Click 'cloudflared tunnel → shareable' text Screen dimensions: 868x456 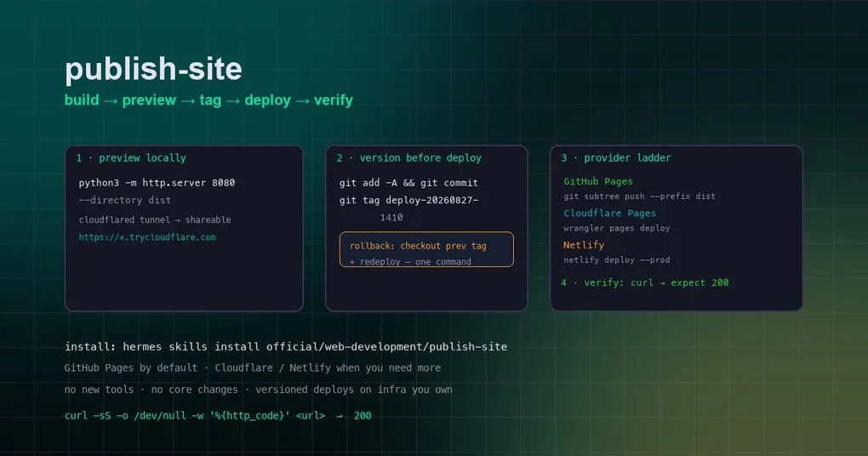click(155, 219)
